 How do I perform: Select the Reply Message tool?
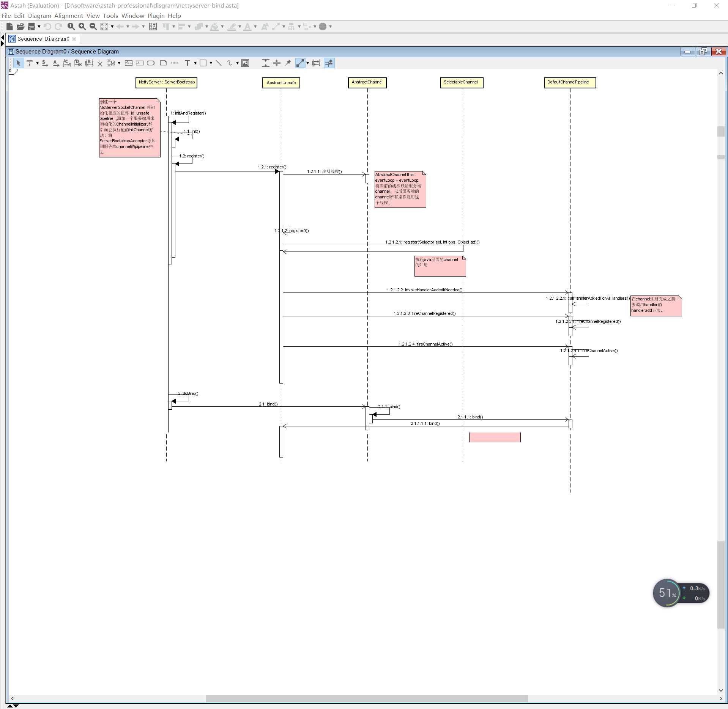coord(89,63)
